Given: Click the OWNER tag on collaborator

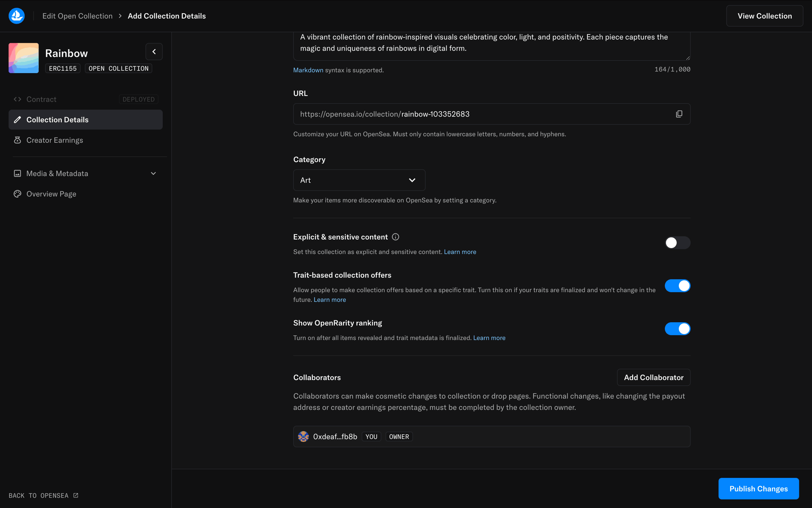Looking at the screenshot, I should [399, 437].
